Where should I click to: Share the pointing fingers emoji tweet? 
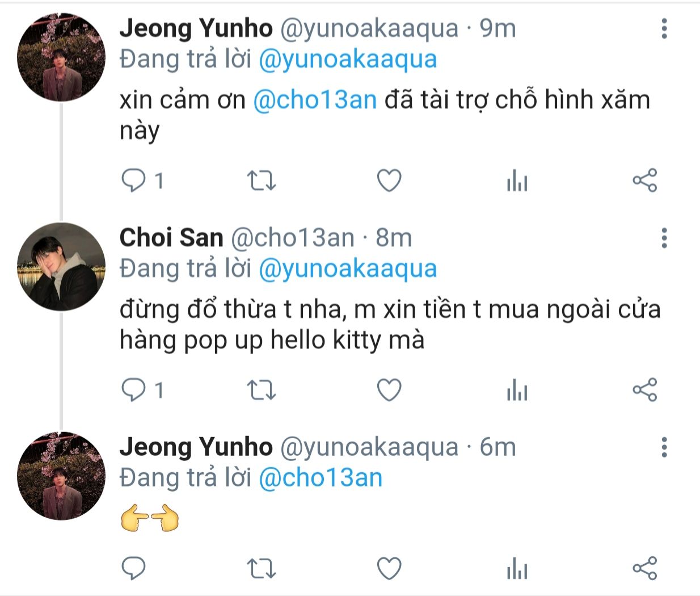tap(644, 568)
